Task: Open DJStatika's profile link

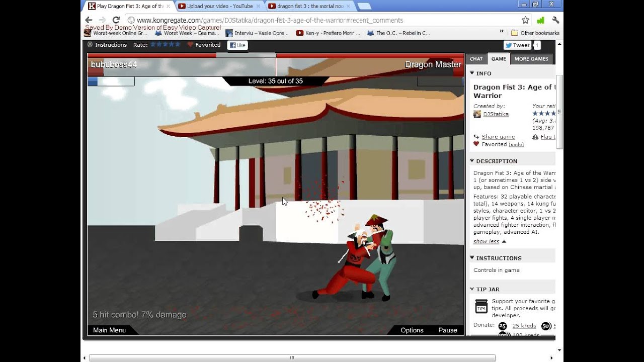Action: tap(496, 114)
